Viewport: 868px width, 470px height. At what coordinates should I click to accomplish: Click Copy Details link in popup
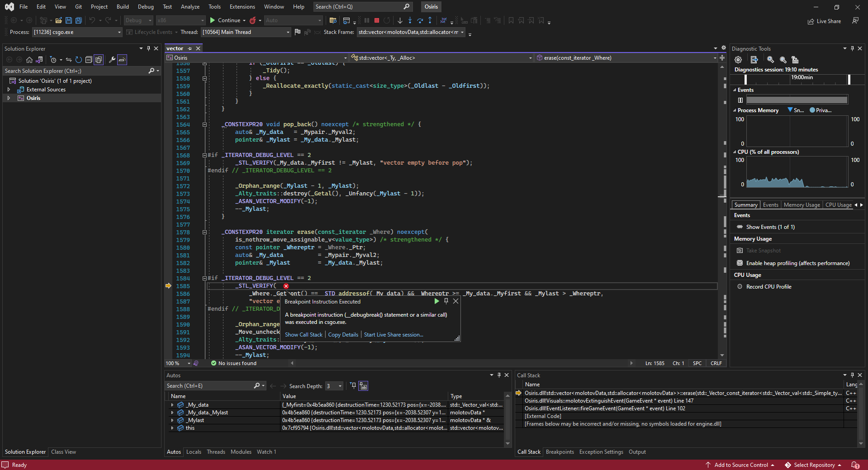coord(343,335)
